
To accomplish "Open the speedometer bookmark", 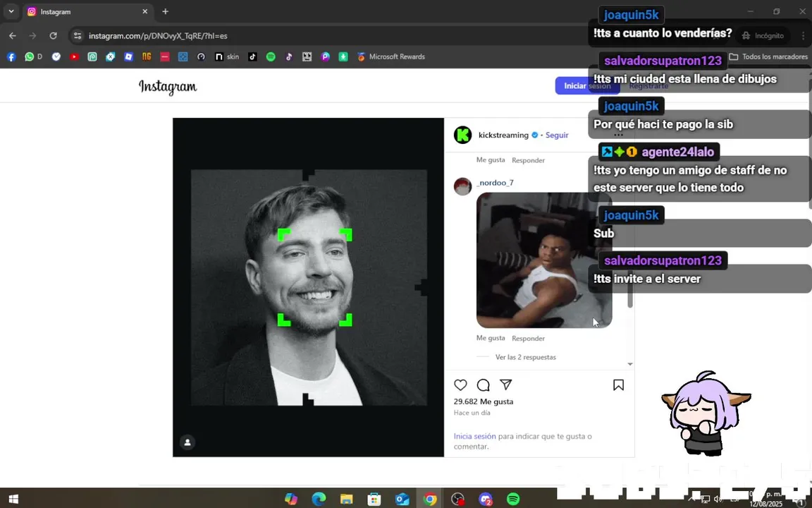I will point(201,57).
